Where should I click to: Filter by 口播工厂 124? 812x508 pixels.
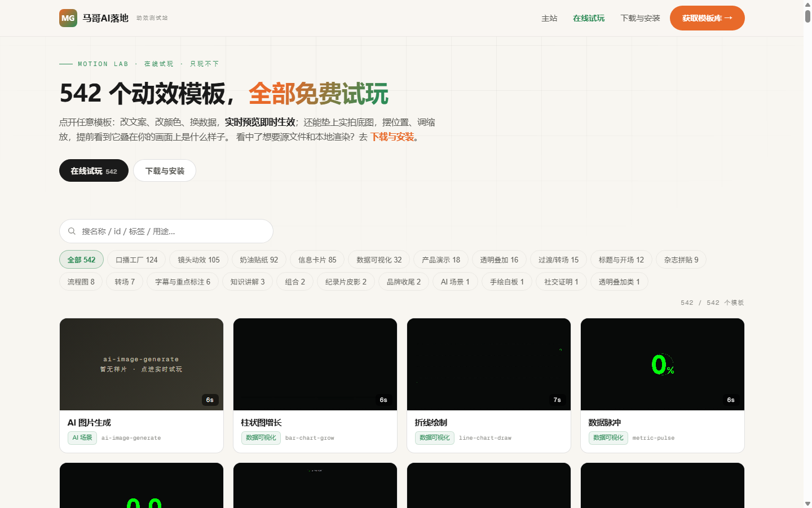click(136, 260)
